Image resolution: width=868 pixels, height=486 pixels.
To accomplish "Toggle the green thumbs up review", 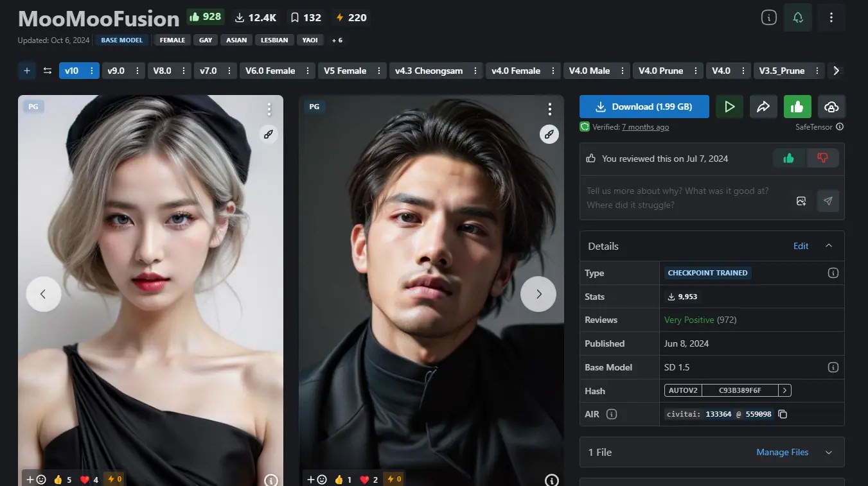I will pos(788,158).
